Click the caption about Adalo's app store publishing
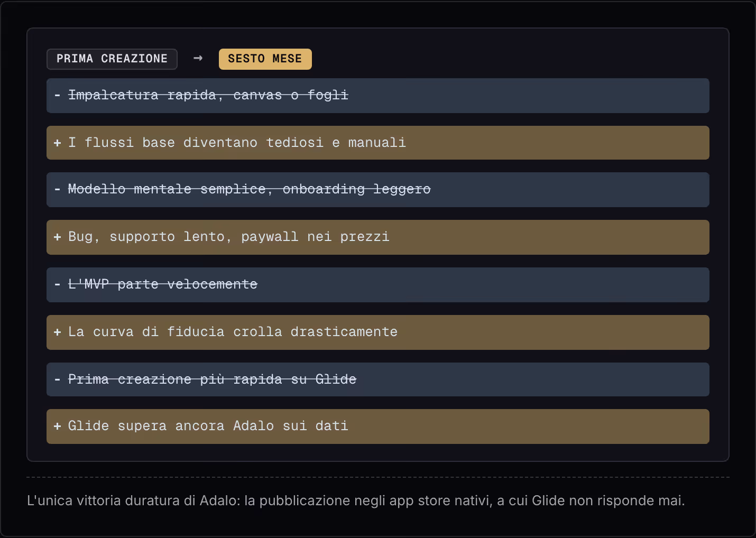Screen dimensions: 756x538 point(356,500)
